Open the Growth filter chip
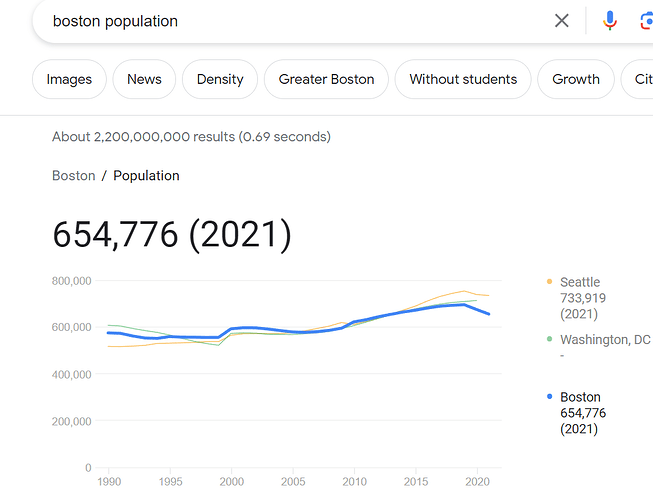 [x=576, y=79]
